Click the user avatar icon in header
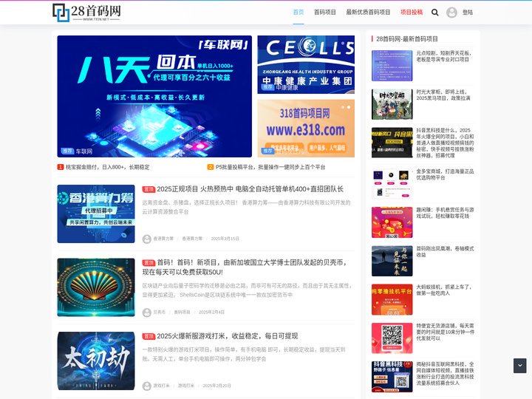The width and height of the screenshot is (532, 399). (451, 13)
